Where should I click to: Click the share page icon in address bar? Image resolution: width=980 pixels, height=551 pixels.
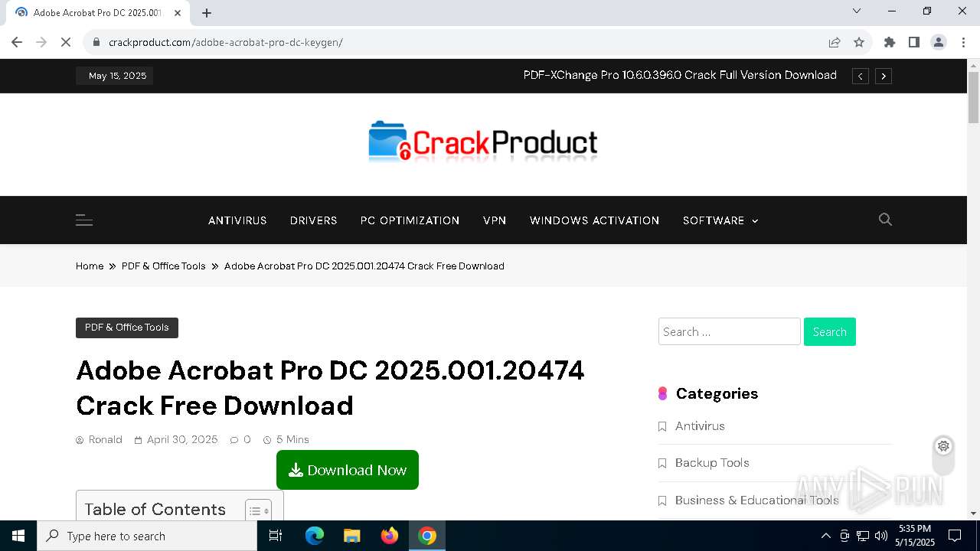(x=835, y=42)
